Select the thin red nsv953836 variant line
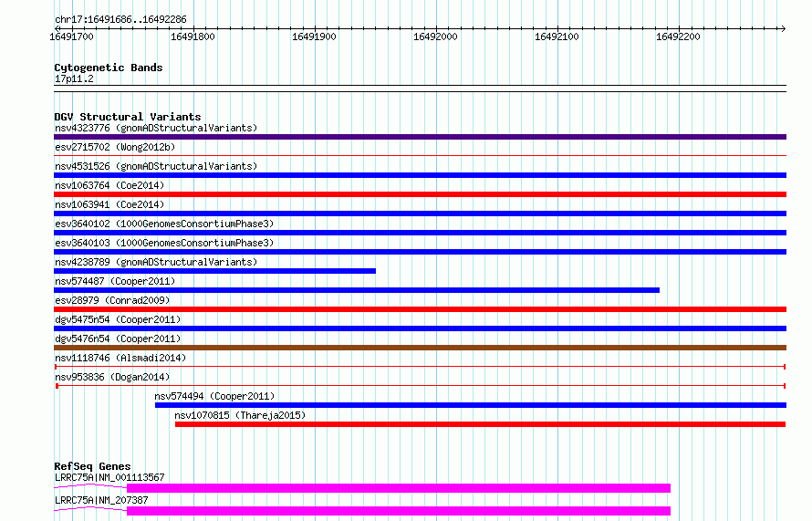The height and width of the screenshot is (521, 812). [420, 386]
